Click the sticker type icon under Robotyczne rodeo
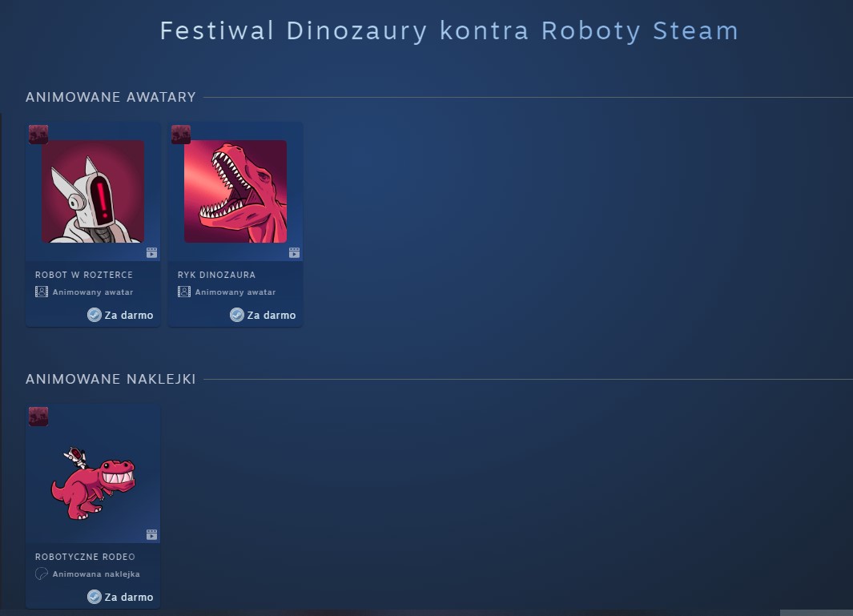853x616 pixels. coord(42,574)
